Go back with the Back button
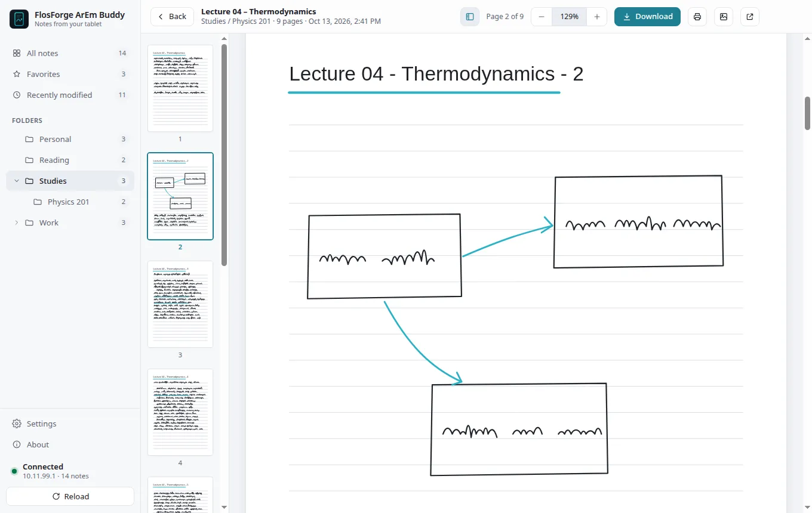The image size is (812, 513). point(172,17)
